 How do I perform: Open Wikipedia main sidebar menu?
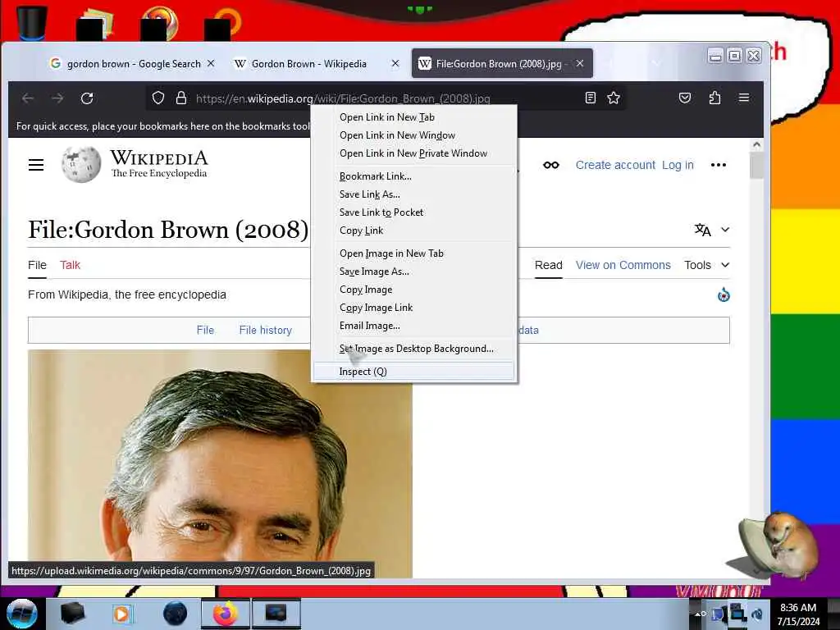tap(36, 164)
